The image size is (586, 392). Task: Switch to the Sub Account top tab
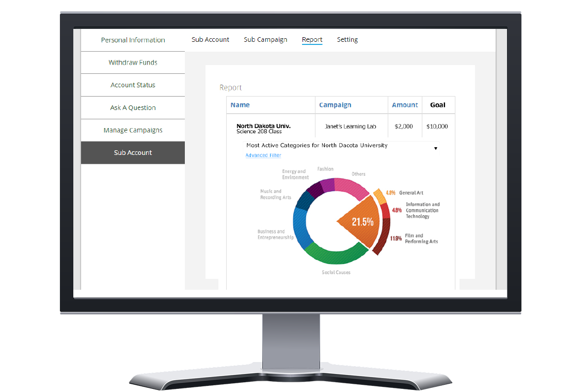[x=210, y=40]
